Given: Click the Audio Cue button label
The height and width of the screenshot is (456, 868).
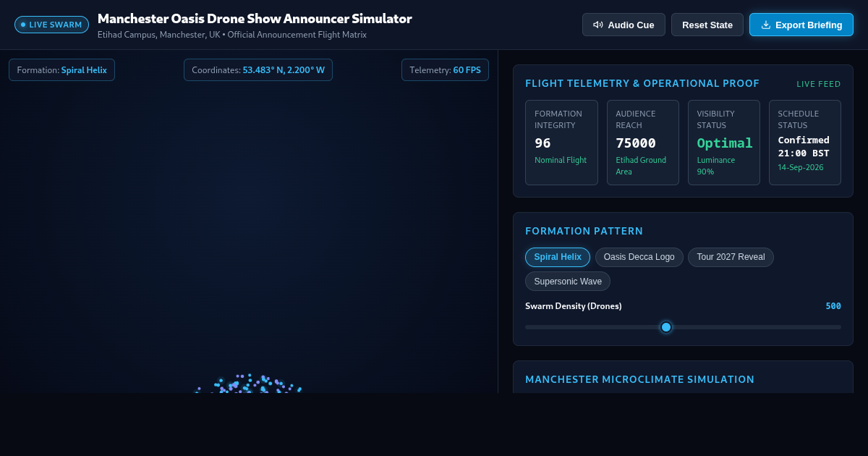Looking at the screenshot, I should click(631, 25).
